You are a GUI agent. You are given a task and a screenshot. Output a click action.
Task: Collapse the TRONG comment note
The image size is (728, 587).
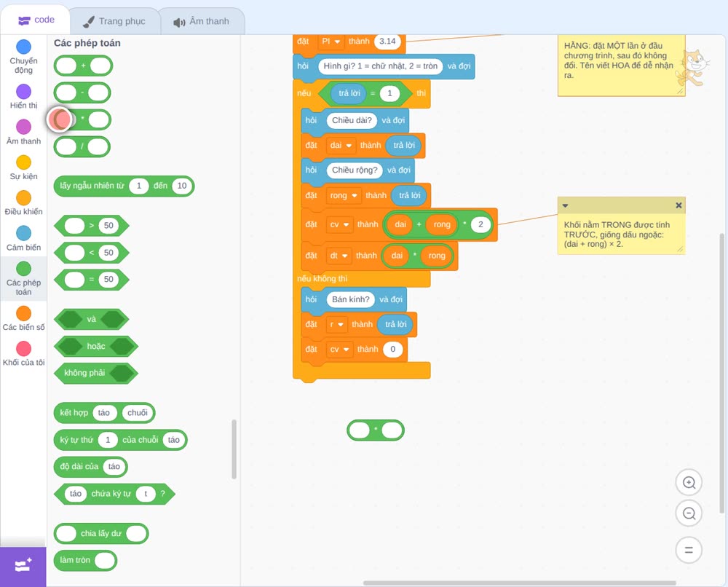pos(565,205)
